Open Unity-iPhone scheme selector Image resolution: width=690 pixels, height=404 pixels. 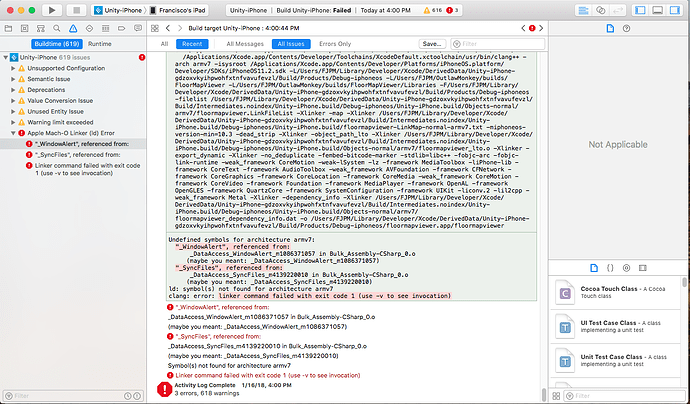(119, 10)
